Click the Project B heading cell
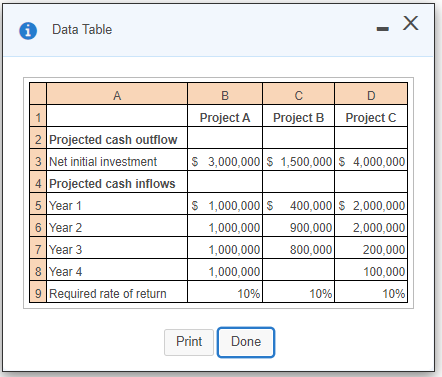This screenshot has height=377, width=442. (299, 116)
